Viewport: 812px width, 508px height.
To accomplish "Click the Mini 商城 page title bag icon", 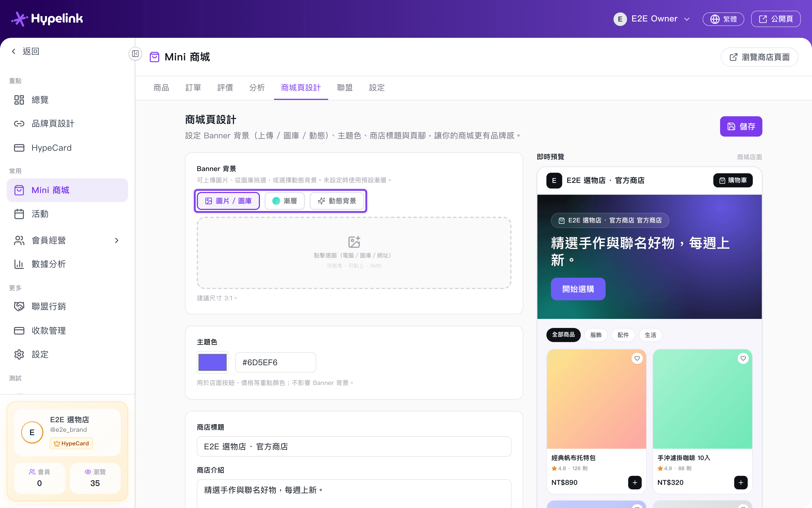I will point(154,57).
